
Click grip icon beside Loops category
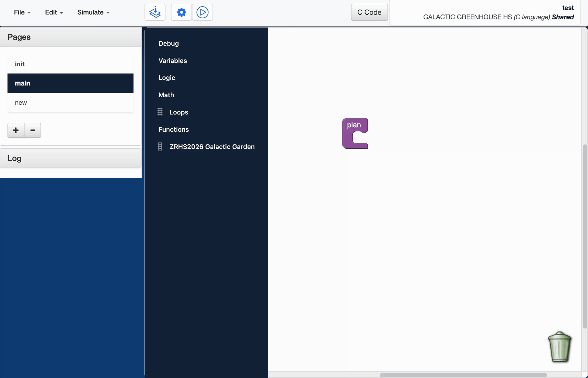(160, 112)
